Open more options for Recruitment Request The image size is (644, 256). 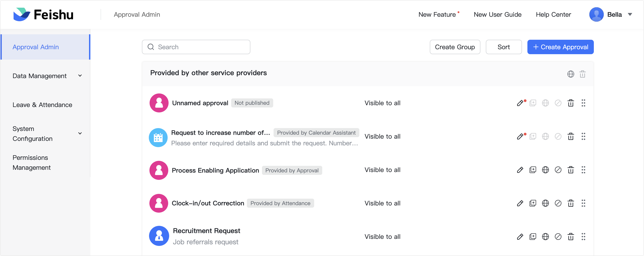pos(583,237)
